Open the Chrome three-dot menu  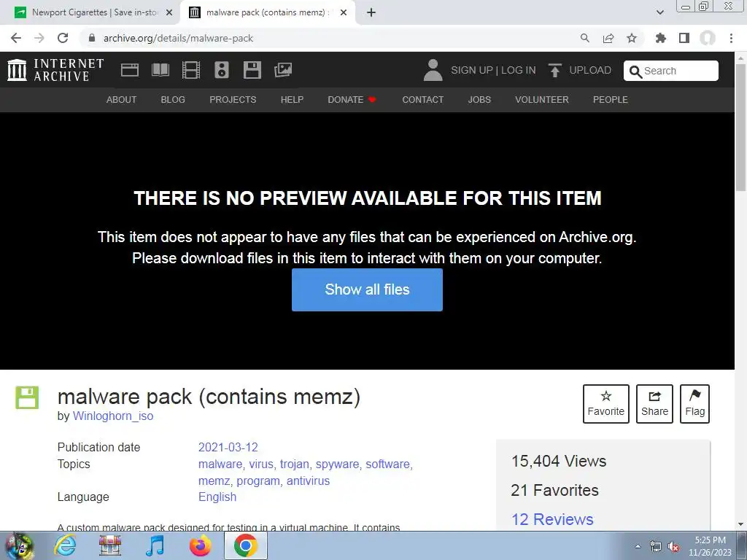[x=731, y=38]
